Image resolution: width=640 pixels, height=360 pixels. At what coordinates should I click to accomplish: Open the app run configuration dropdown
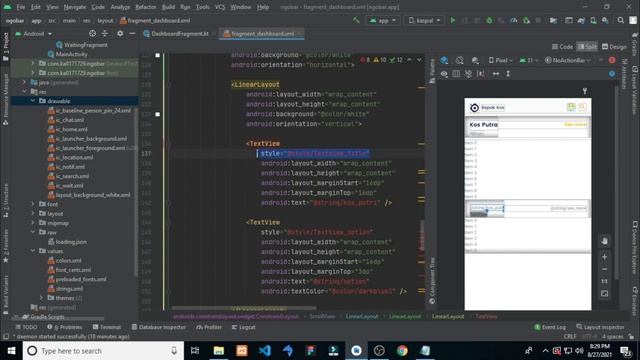point(382,20)
